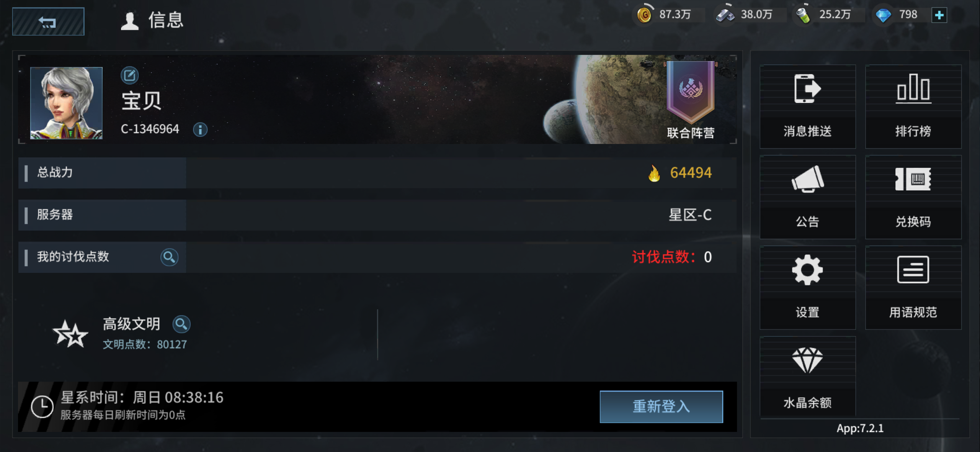The width and height of the screenshot is (980, 452).
Task: Click the player avatar portrait
Action: [x=66, y=103]
